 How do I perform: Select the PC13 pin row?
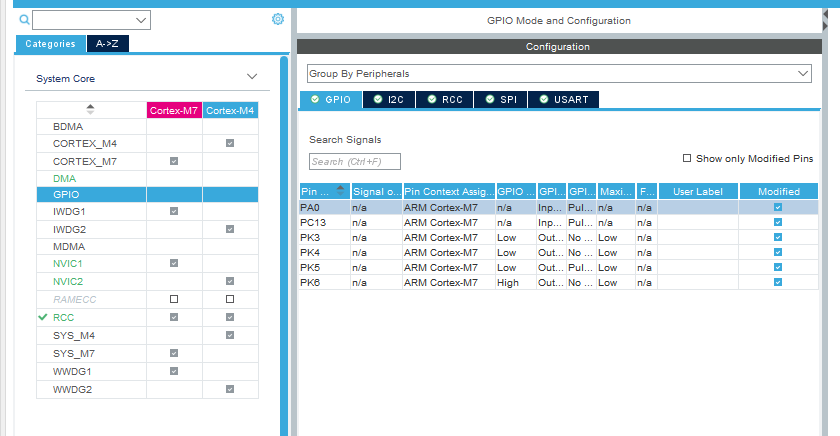point(558,222)
